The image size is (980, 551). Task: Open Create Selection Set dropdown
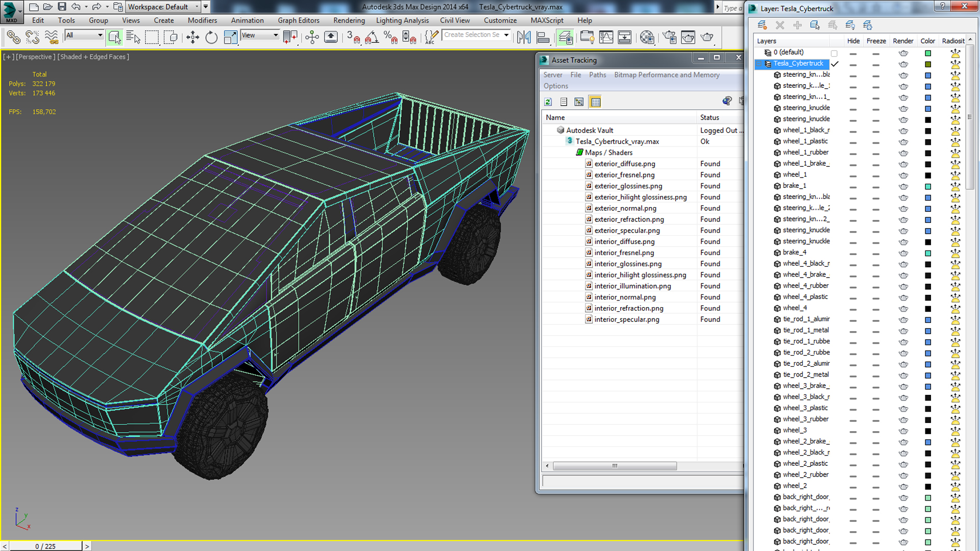(506, 35)
